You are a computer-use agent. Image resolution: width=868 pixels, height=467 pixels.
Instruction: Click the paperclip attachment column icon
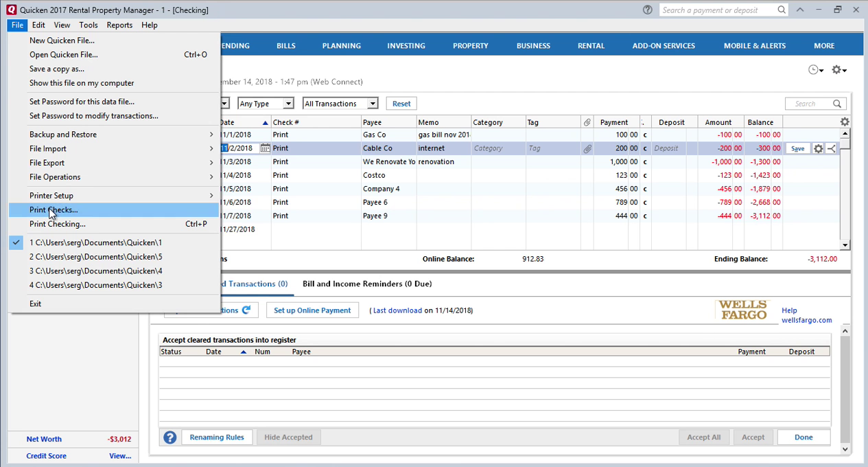pos(587,122)
